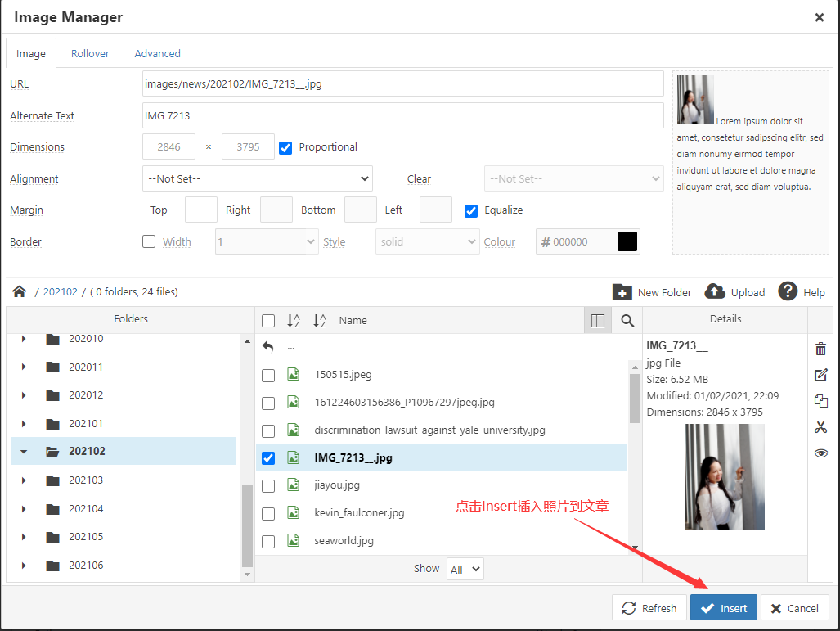Go to the home root folder icon

pyautogui.click(x=20, y=291)
